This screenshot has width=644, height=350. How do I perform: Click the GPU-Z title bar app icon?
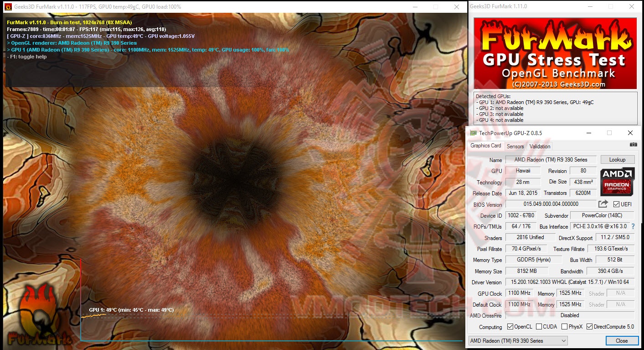pos(473,133)
